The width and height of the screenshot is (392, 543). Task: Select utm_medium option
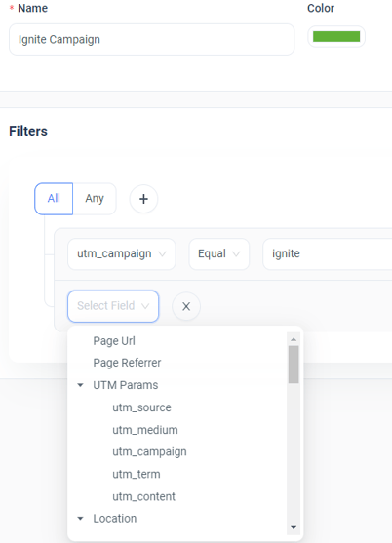point(145,430)
